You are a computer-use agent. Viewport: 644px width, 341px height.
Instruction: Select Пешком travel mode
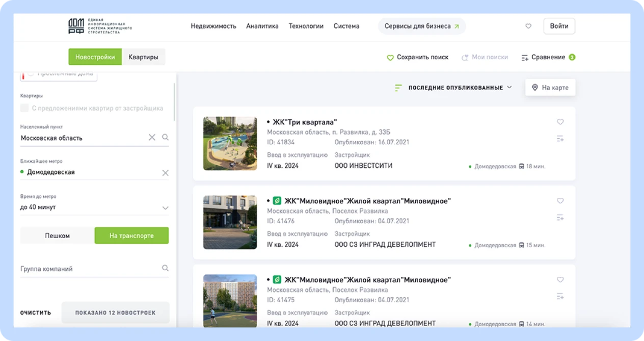pos(57,235)
